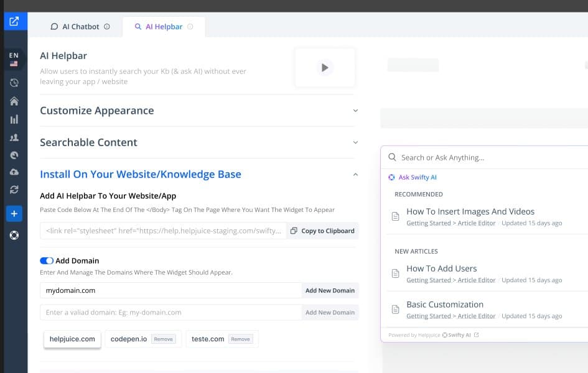Play the AI Helpbar intro video
This screenshot has width=588, height=373.
point(325,68)
